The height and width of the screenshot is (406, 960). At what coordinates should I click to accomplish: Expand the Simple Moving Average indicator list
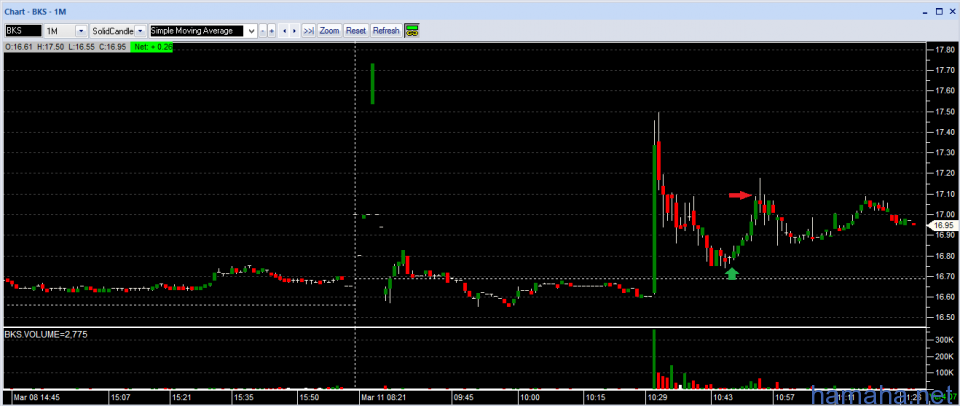click(x=250, y=31)
